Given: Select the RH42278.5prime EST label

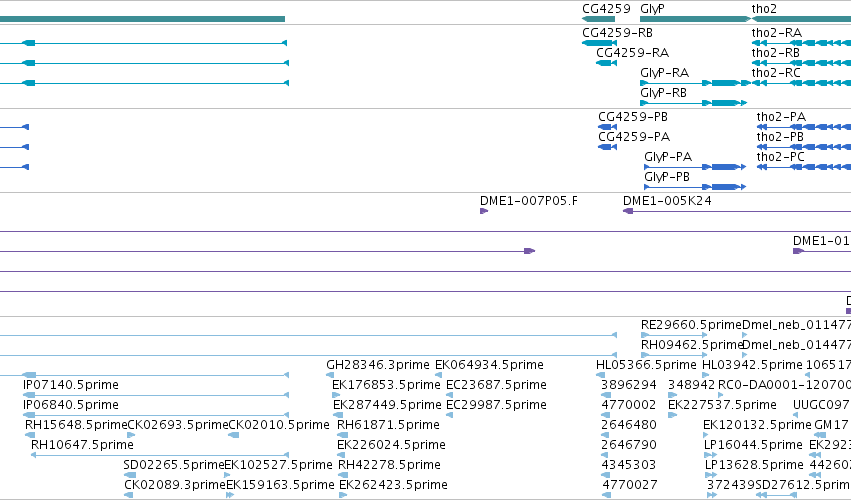Looking at the screenshot, I should 389,465.
